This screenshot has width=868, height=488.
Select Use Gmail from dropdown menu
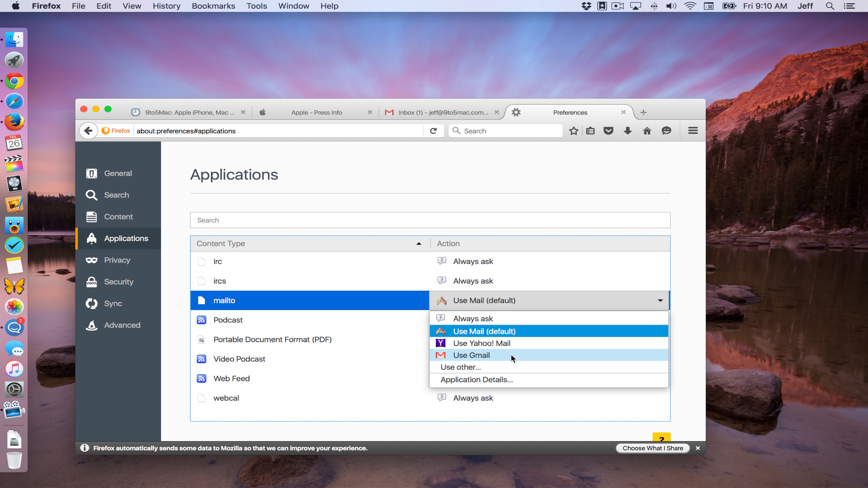[x=471, y=354]
